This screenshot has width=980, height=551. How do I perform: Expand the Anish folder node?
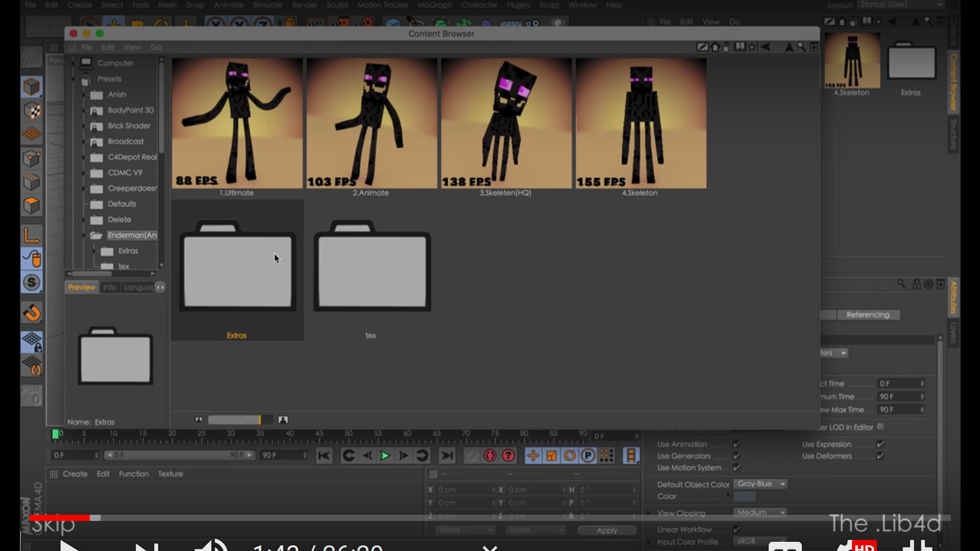(x=85, y=94)
